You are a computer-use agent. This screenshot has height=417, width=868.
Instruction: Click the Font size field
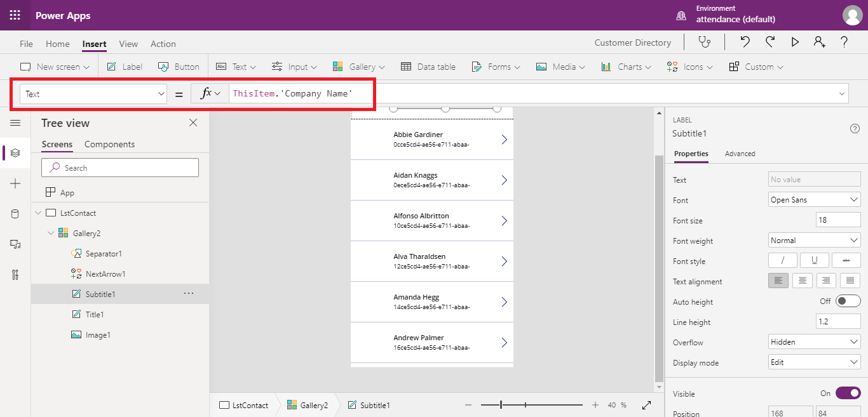click(838, 220)
